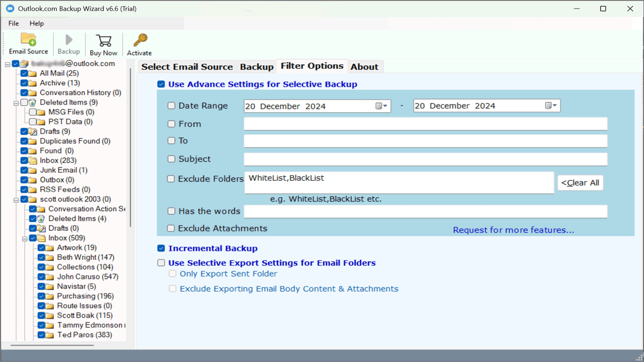Screen dimensions: 644x362
Task: Click the Junk Email folder icon
Action: click(32, 170)
